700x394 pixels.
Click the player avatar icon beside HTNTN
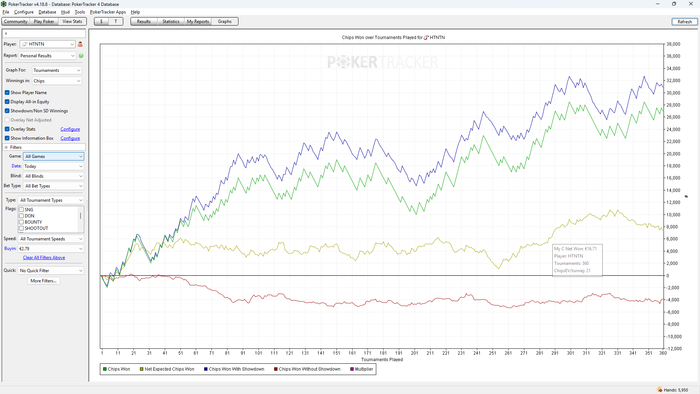click(x=80, y=44)
